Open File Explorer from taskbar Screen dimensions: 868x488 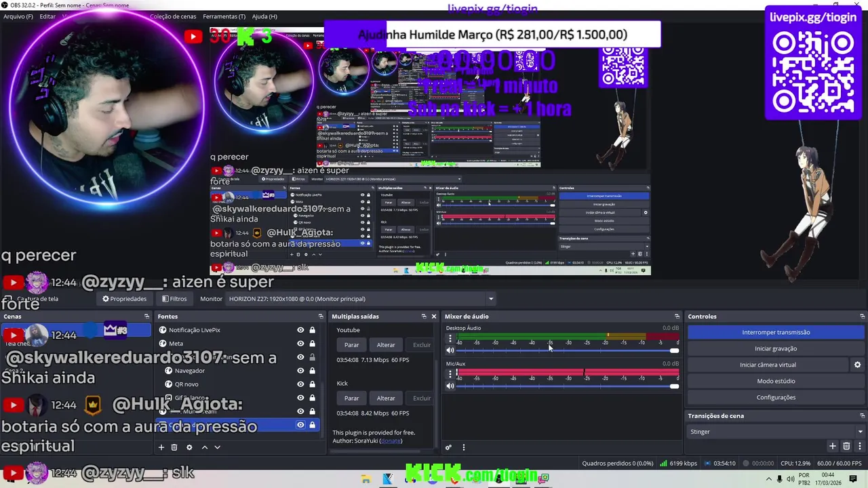[366, 479]
